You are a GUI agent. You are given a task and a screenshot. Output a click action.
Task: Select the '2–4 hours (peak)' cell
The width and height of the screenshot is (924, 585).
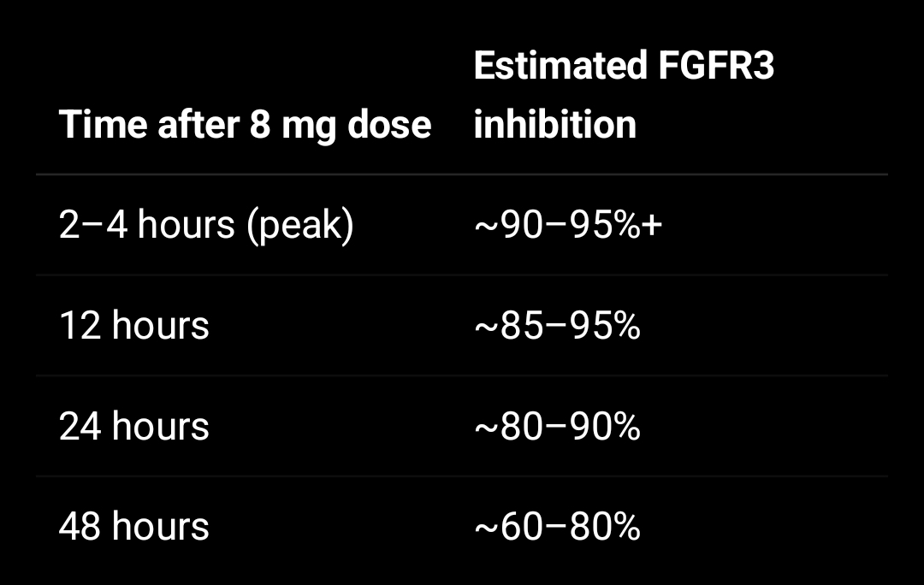(206, 225)
